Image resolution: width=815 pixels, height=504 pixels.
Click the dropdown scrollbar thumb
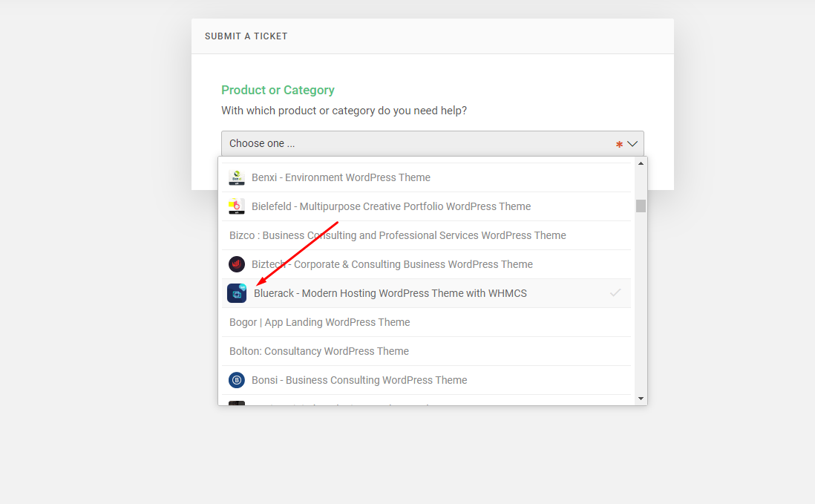point(641,206)
